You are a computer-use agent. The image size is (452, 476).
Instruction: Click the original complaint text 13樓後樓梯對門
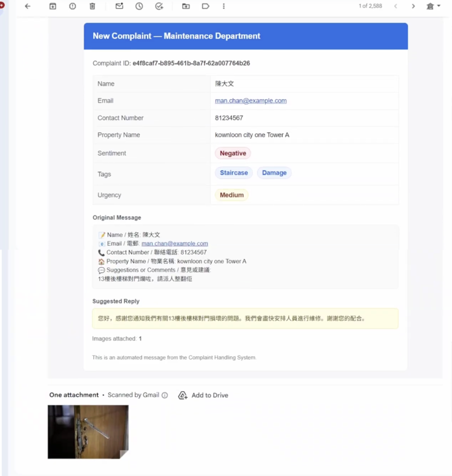(145, 279)
